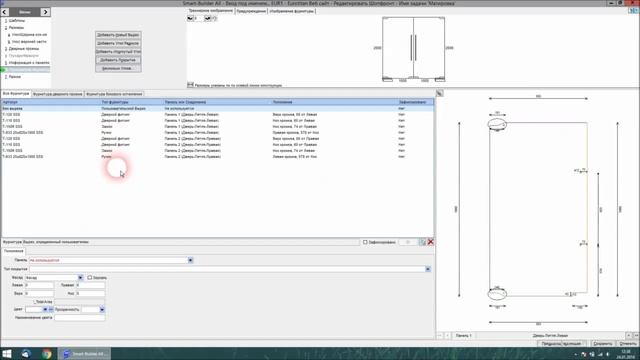Screen dimensions: 640x360
Task: Click the Артикул column header
Action: tap(51, 102)
